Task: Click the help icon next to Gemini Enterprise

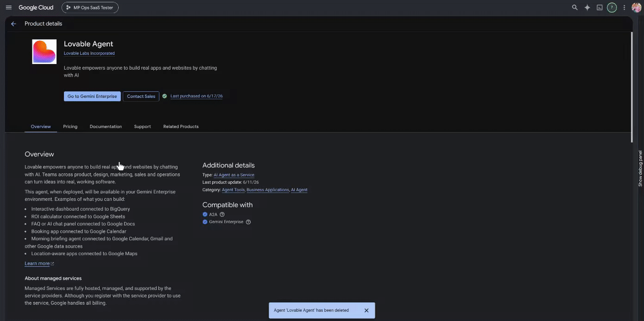Action: [248, 222]
